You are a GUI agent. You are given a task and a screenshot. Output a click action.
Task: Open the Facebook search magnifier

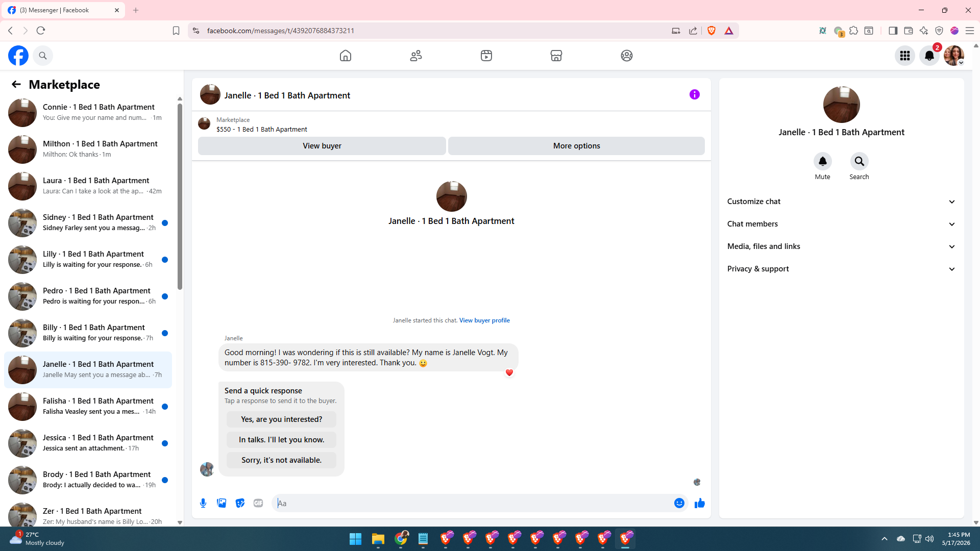(43, 56)
